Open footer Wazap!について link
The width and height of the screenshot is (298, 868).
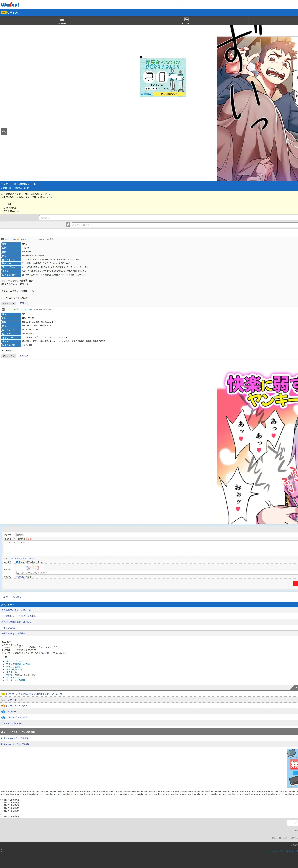point(280,838)
